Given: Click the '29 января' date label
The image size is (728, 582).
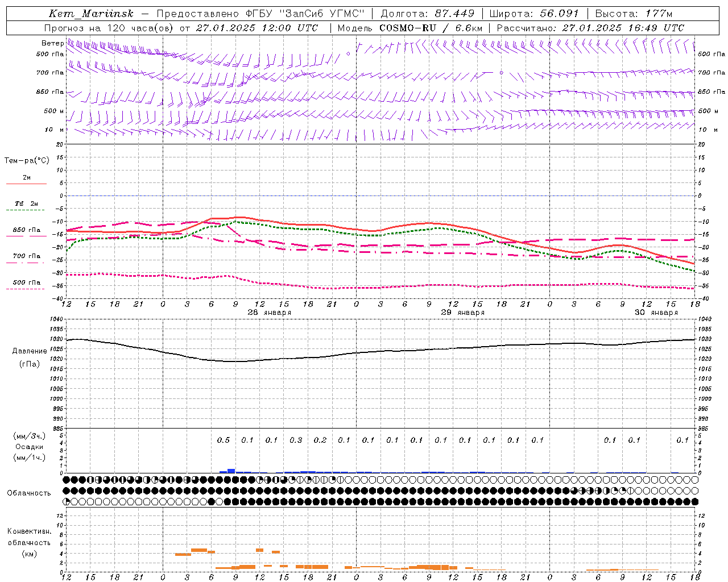Looking at the screenshot, I should click(463, 313).
